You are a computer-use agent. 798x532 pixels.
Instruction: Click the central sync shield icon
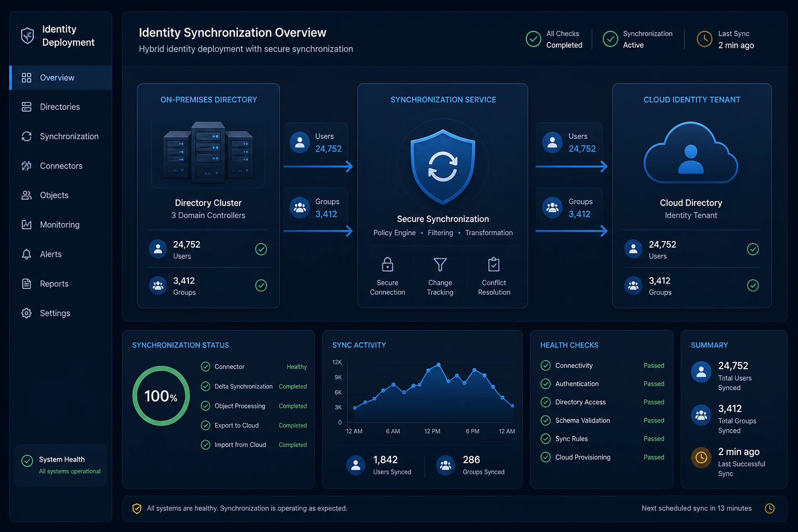point(443,167)
